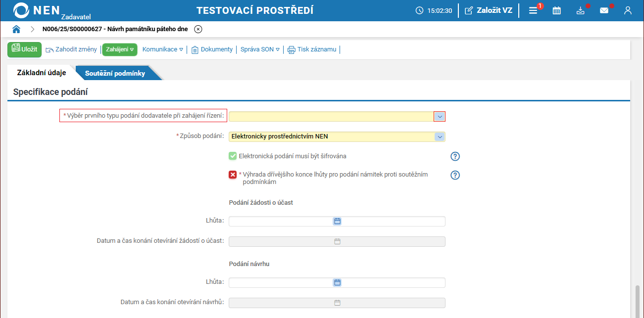Click the Založit VZ button
This screenshot has width=644, height=318.
[x=489, y=10]
